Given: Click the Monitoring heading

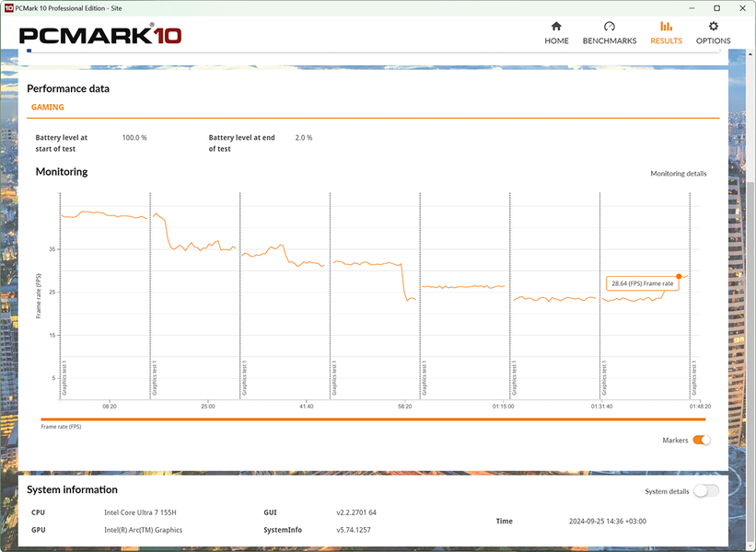Looking at the screenshot, I should click(x=62, y=172).
